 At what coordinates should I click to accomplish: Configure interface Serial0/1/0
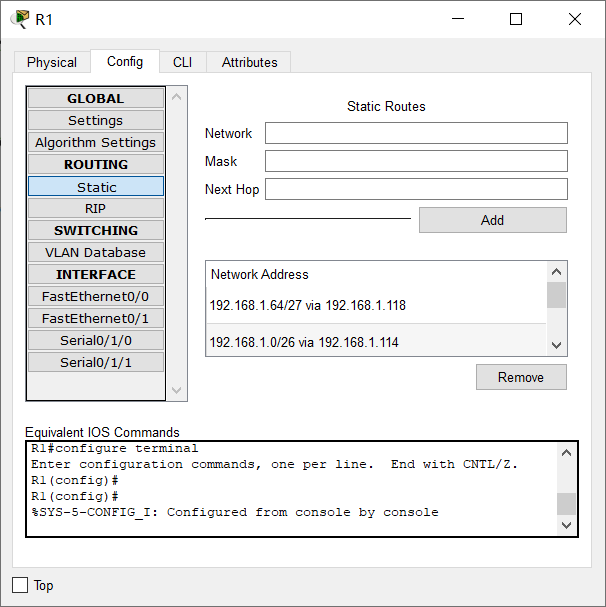(x=96, y=341)
